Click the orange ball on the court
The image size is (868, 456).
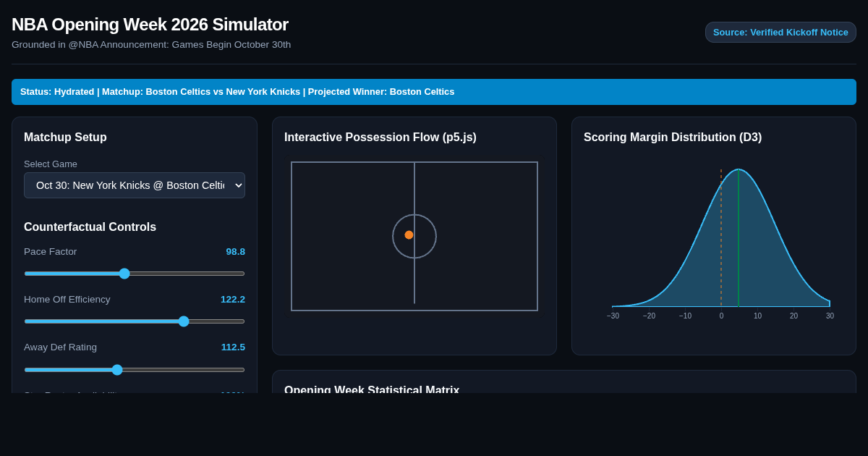(x=409, y=235)
